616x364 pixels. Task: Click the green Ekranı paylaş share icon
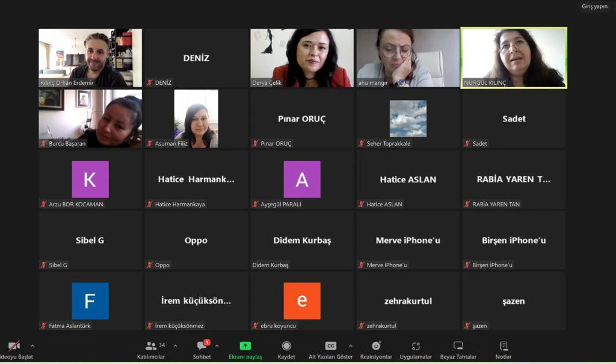[x=245, y=346]
